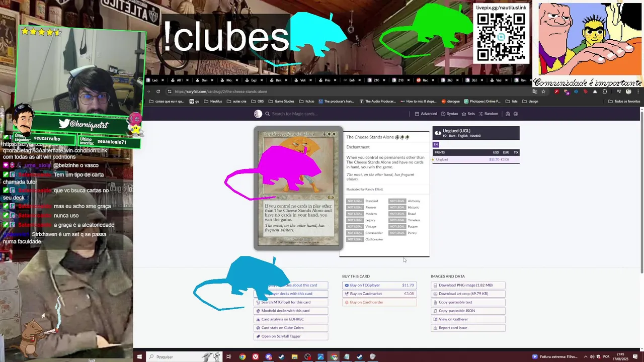Open Moxfield decks with this card

pyautogui.click(x=291, y=311)
